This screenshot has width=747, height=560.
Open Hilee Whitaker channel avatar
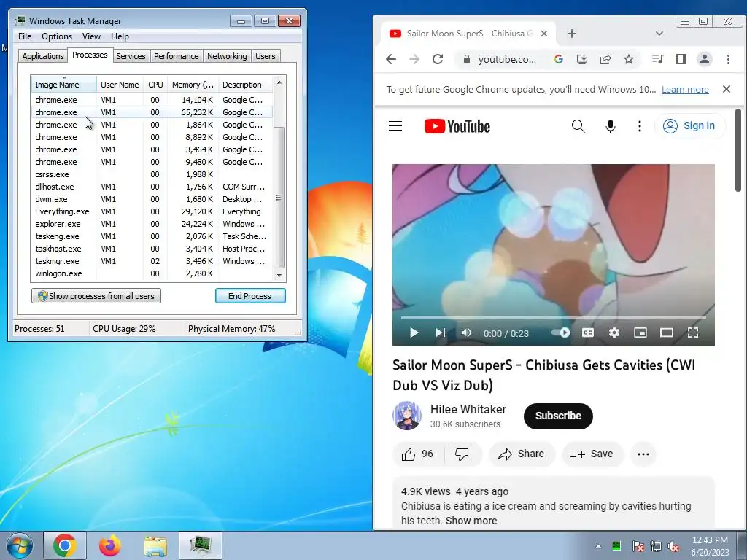point(407,416)
